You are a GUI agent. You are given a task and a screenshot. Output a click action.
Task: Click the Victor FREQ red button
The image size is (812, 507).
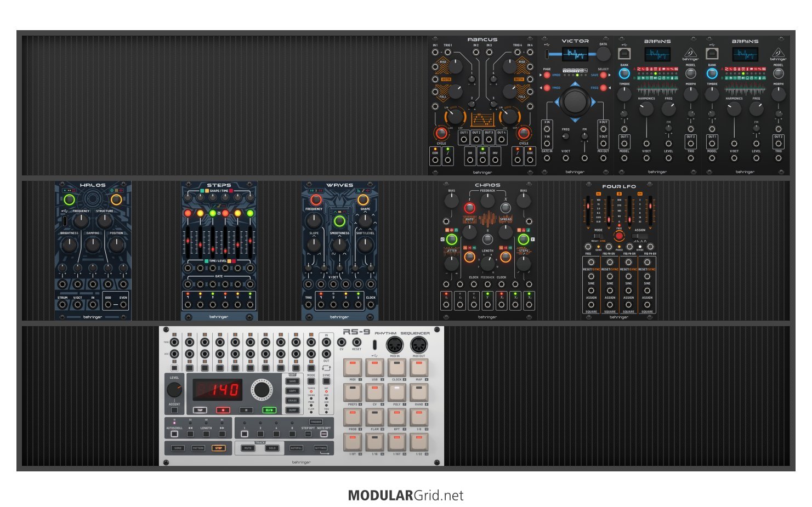pyautogui.click(x=604, y=88)
